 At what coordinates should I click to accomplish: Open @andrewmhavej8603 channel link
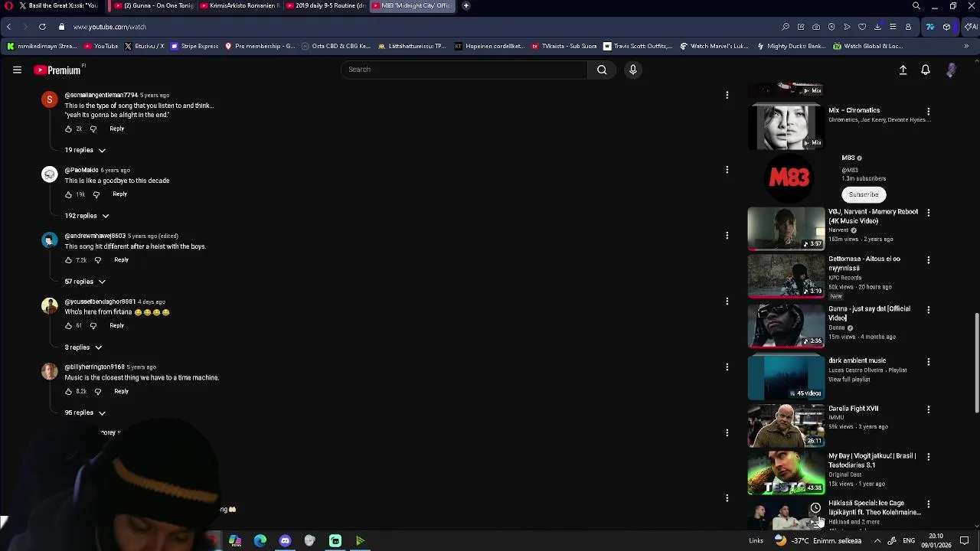tap(95, 236)
